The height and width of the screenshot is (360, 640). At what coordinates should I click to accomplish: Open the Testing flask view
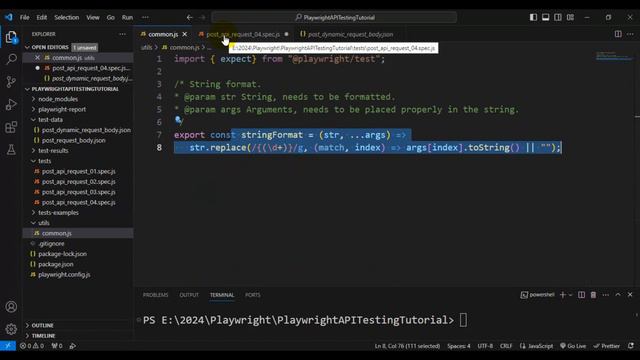[x=11, y=149]
